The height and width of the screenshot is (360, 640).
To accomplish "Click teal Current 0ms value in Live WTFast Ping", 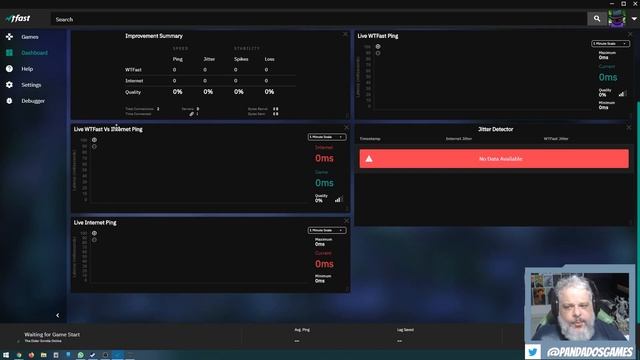I will pyautogui.click(x=608, y=77).
